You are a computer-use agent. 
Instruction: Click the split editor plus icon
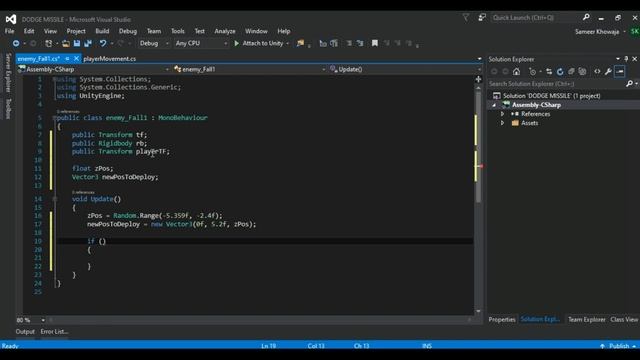click(478, 79)
